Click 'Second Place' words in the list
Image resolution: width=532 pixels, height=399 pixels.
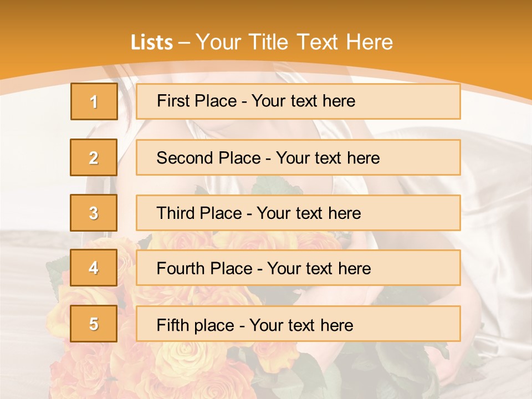[208, 158]
